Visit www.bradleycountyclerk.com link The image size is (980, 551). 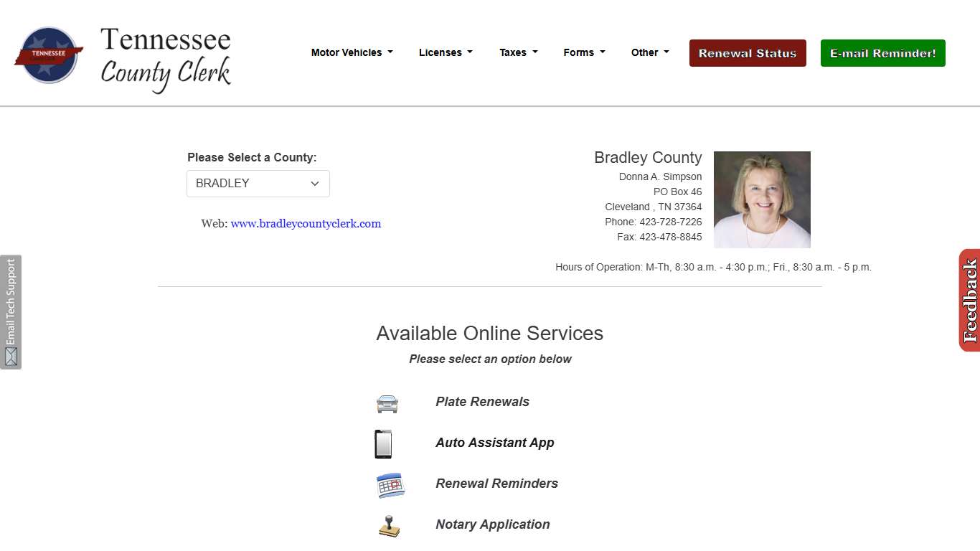point(306,223)
